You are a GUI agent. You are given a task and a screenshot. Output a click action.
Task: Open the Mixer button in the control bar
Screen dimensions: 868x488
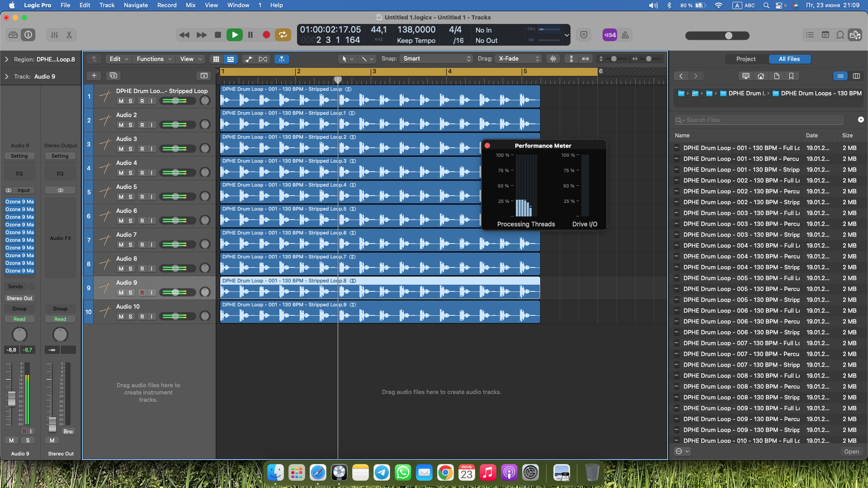(x=54, y=35)
